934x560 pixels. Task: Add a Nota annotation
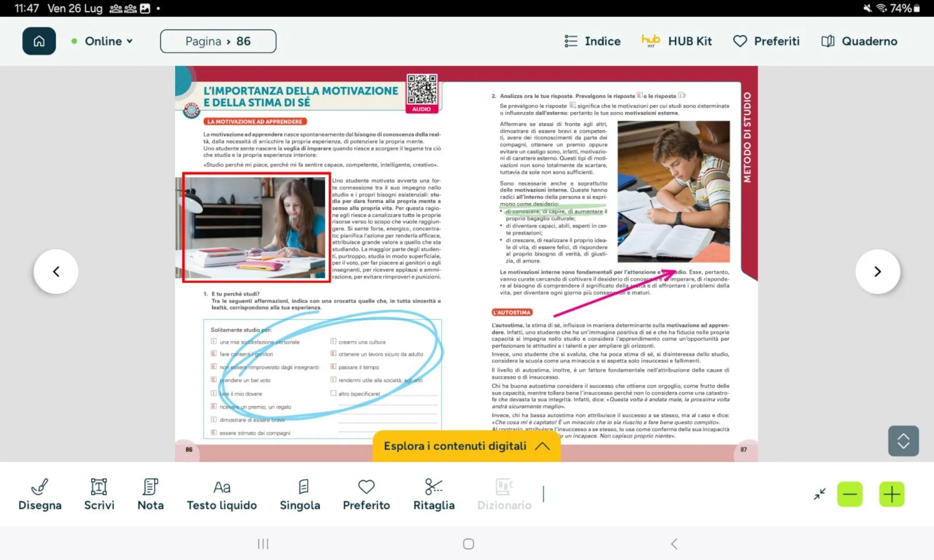(x=150, y=495)
